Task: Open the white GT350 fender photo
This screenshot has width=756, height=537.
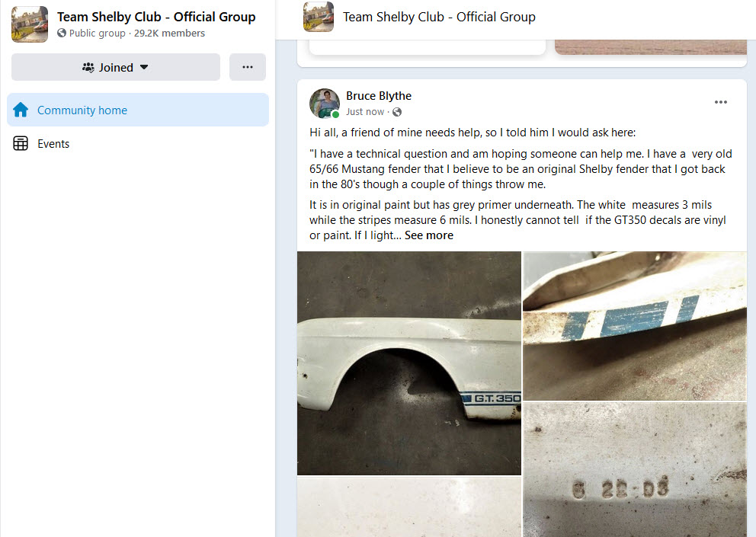Action: [x=408, y=363]
